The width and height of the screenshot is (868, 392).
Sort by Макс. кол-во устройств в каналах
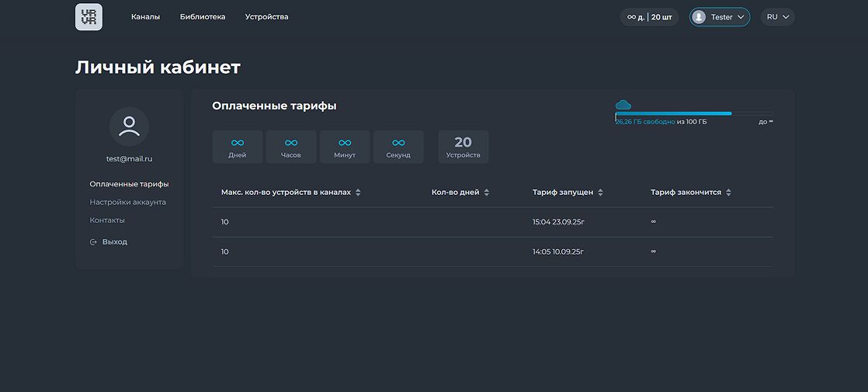click(x=358, y=193)
